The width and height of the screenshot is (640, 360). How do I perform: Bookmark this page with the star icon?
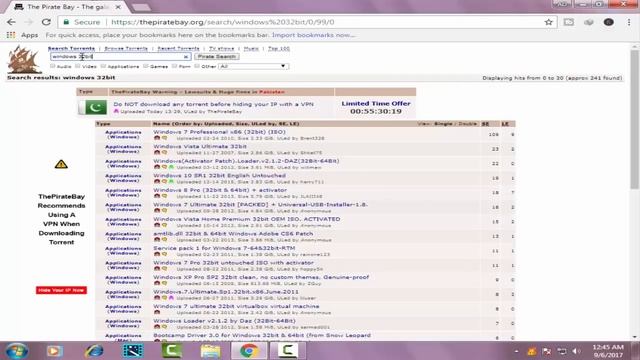549,22
